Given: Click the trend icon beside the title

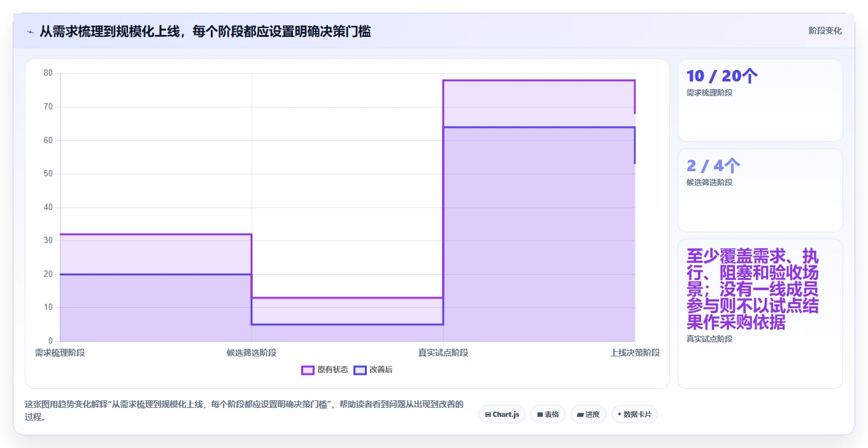Looking at the screenshot, I should [x=31, y=31].
